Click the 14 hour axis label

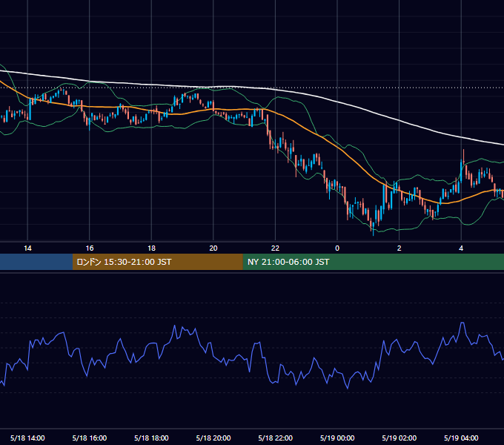click(27, 248)
